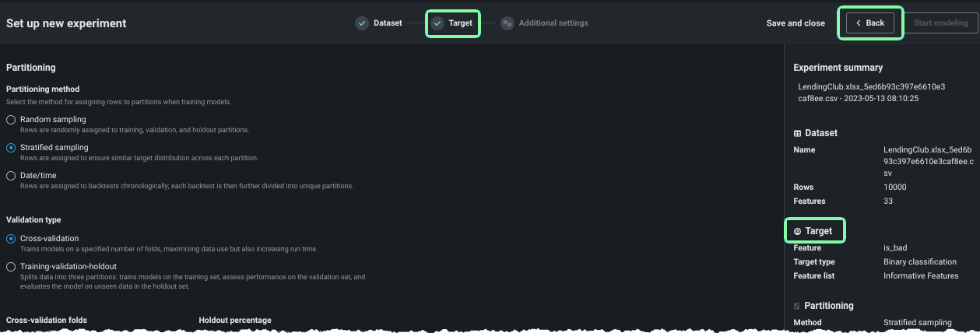Click the Save and close button
The image size is (980, 333).
coord(796,23)
